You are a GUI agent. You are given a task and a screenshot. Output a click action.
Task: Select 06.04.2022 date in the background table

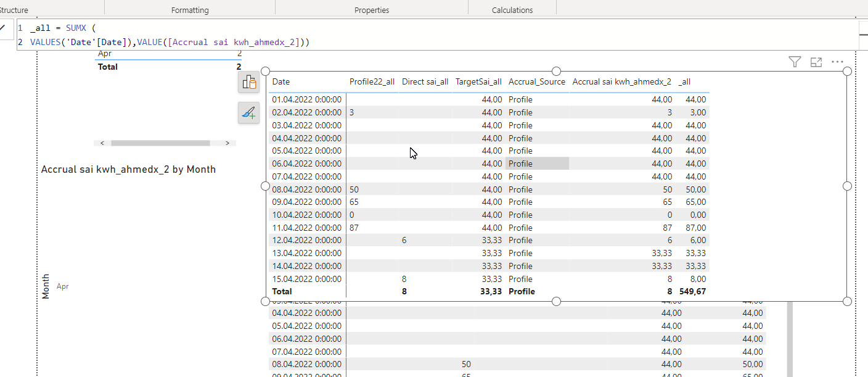point(306,338)
